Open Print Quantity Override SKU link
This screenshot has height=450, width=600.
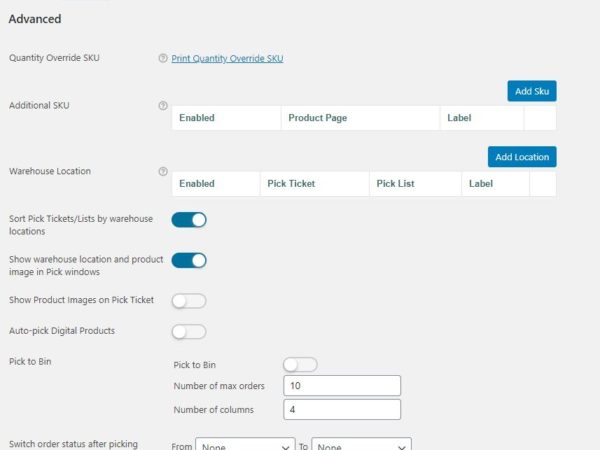click(227, 58)
